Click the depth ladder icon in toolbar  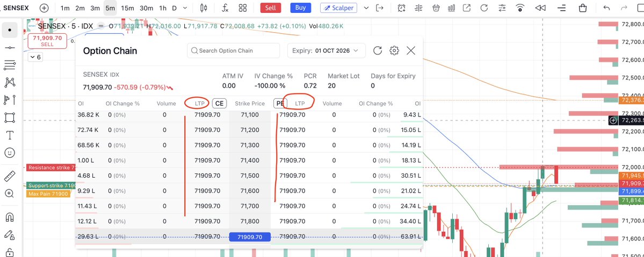coord(419,8)
